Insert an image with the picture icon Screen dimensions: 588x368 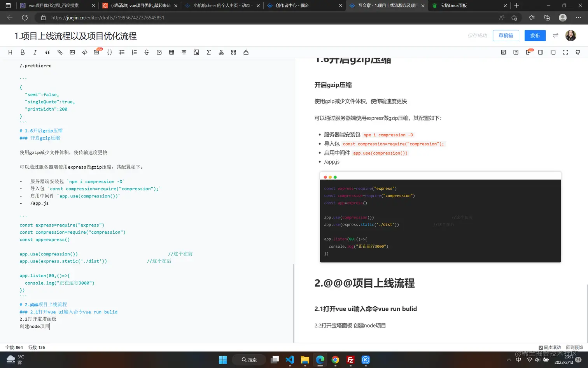pos(72,52)
